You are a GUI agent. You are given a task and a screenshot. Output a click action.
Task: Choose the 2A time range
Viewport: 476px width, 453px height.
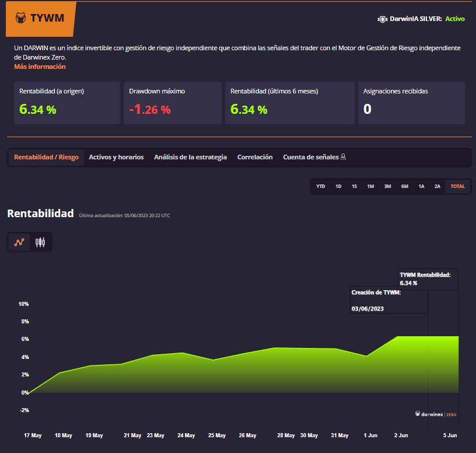[x=437, y=186]
